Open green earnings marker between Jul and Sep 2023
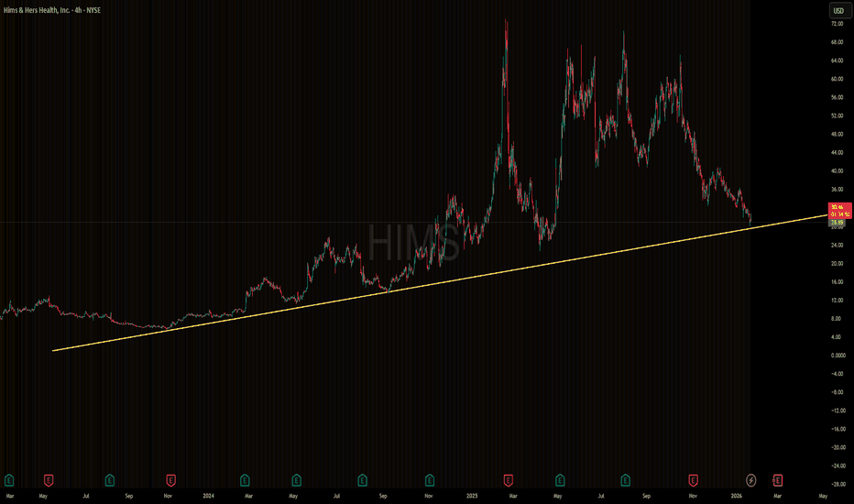The height and width of the screenshot is (504, 854). 109,480
